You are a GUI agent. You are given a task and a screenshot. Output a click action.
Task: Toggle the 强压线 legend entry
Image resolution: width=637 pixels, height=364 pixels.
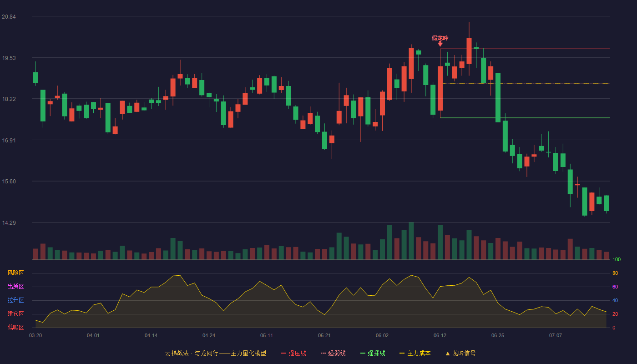coord(293,353)
